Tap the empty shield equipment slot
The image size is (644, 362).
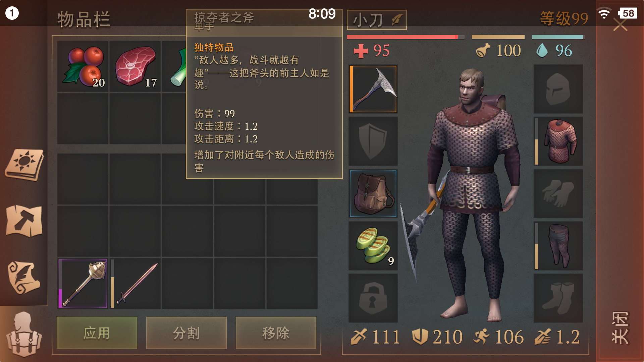pyautogui.click(x=373, y=141)
